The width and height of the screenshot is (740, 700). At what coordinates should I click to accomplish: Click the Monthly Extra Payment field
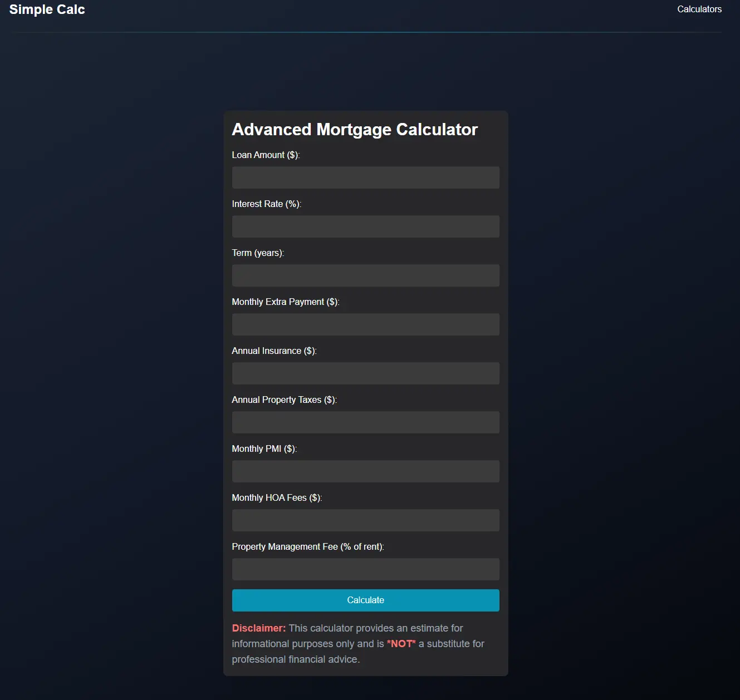365,324
